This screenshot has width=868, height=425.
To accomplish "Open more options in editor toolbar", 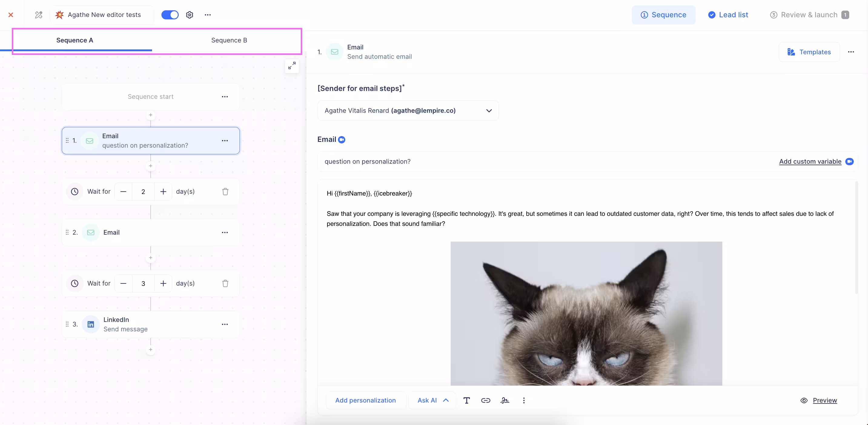I will (x=524, y=400).
